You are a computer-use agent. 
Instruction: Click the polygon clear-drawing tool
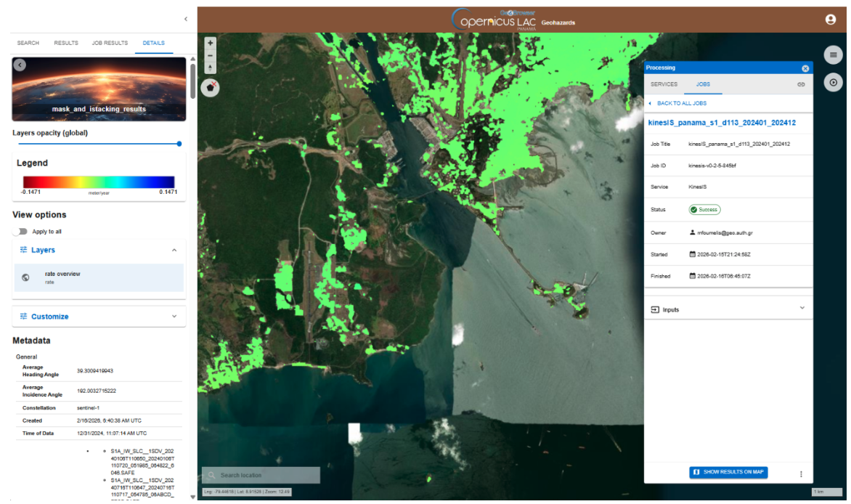click(x=211, y=87)
